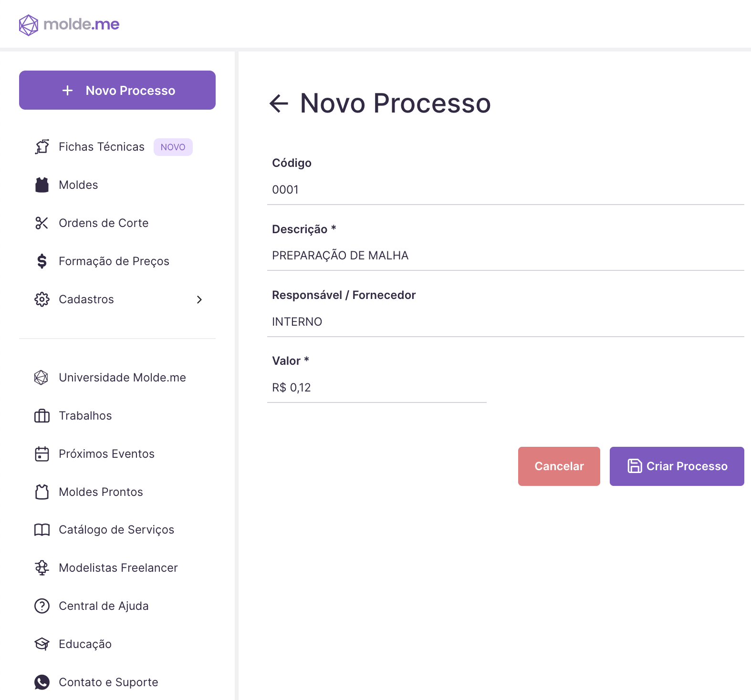Click the Responsável / Fornecedor label
751x700 pixels.
pyautogui.click(x=344, y=295)
